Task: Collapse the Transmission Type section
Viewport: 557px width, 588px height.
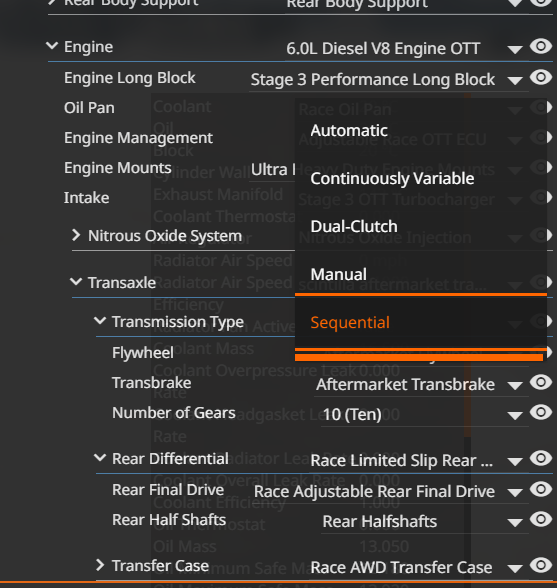Action: coord(100,321)
